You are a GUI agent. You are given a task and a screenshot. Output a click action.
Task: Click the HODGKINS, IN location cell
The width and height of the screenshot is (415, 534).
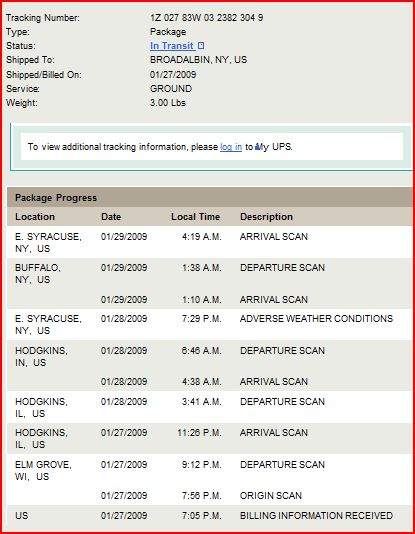point(41,357)
